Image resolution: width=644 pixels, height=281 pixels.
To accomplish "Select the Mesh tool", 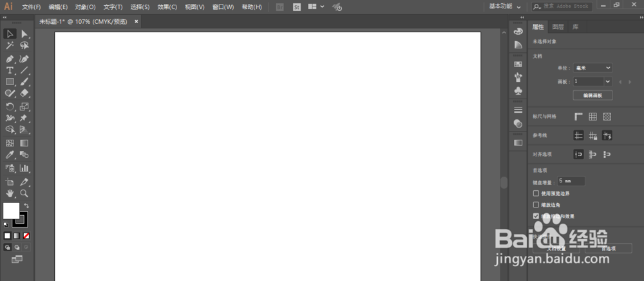I will coord(10,143).
